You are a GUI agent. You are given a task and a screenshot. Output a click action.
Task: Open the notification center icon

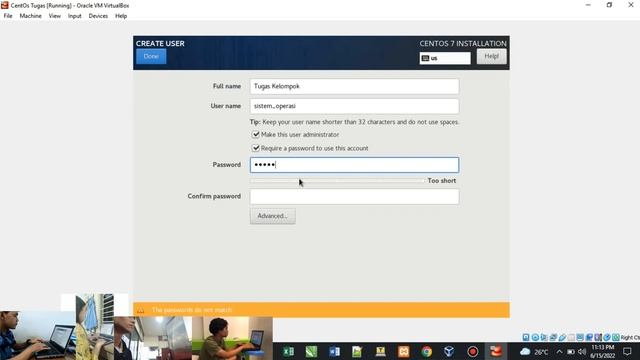(627, 351)
